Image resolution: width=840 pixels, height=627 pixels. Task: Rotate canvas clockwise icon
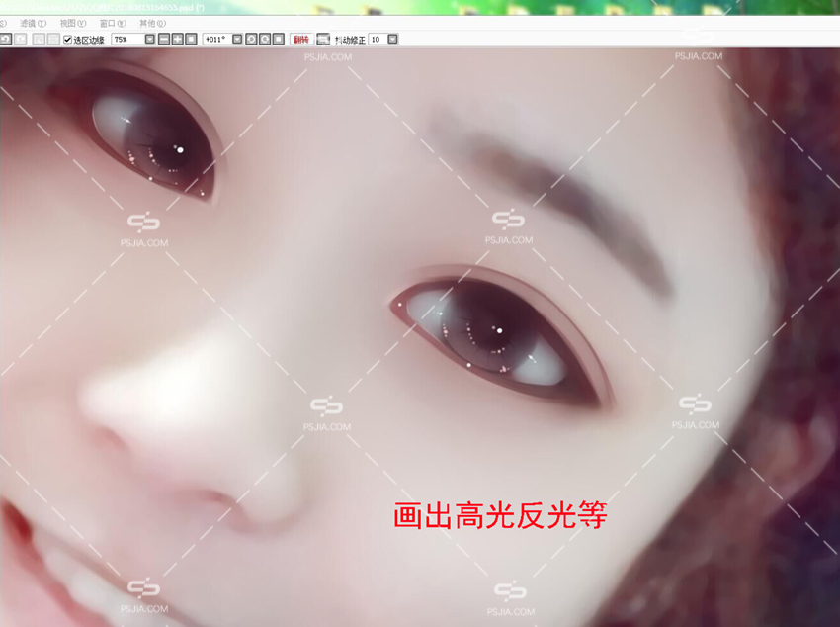265,40
